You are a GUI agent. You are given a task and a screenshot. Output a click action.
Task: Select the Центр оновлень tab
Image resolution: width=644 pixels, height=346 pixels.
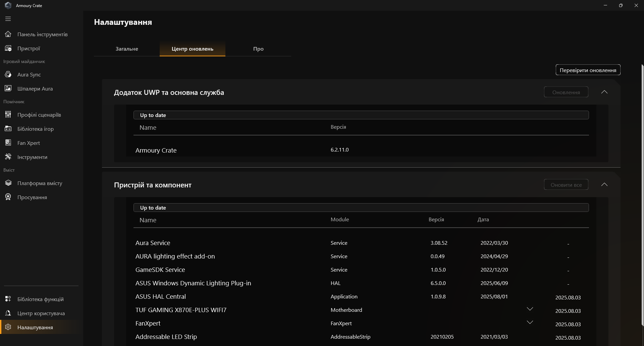pyautogui.click(x=193, y=49)
